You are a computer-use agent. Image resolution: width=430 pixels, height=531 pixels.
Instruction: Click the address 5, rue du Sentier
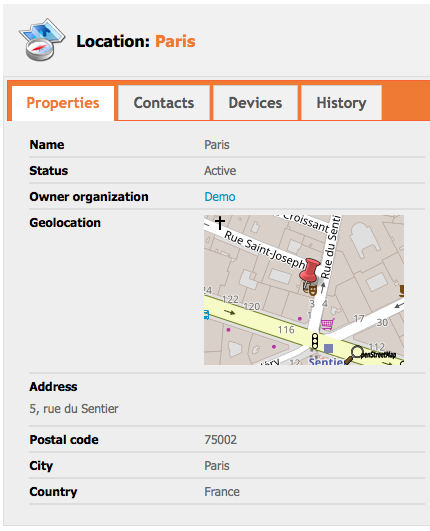(x=74, y=409)
